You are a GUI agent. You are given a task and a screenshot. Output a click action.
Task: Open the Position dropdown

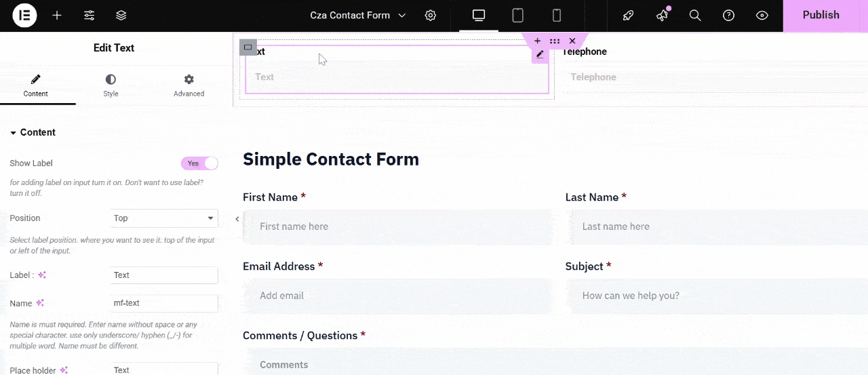click(x=164, y=218)
